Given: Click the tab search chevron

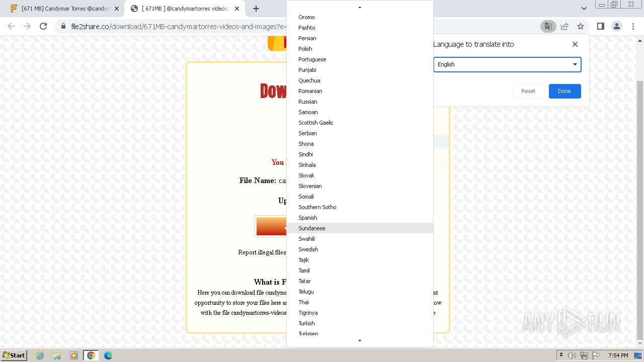Looking at the screenshot, I should point(584,9).
